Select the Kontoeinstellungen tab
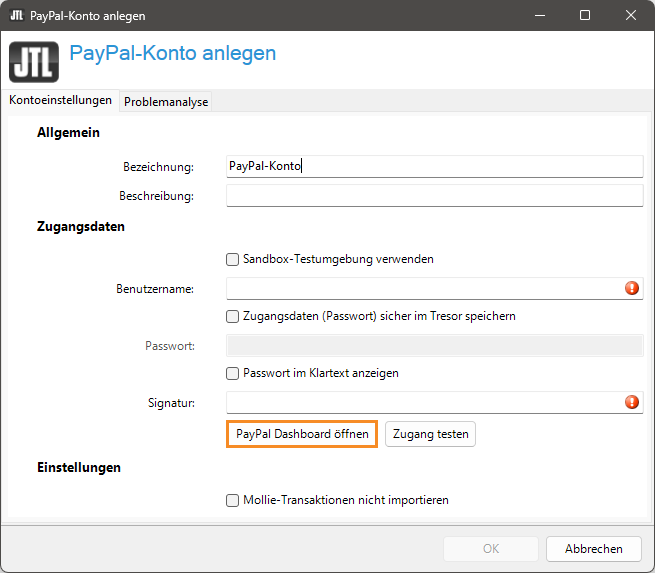This screenshot has width=655, height=573. click(x=60, y=101)
